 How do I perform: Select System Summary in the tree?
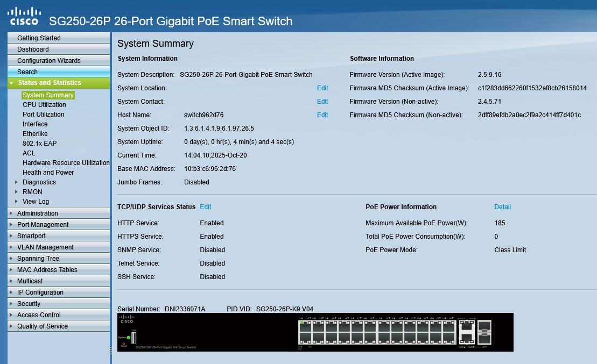(48, 95)
